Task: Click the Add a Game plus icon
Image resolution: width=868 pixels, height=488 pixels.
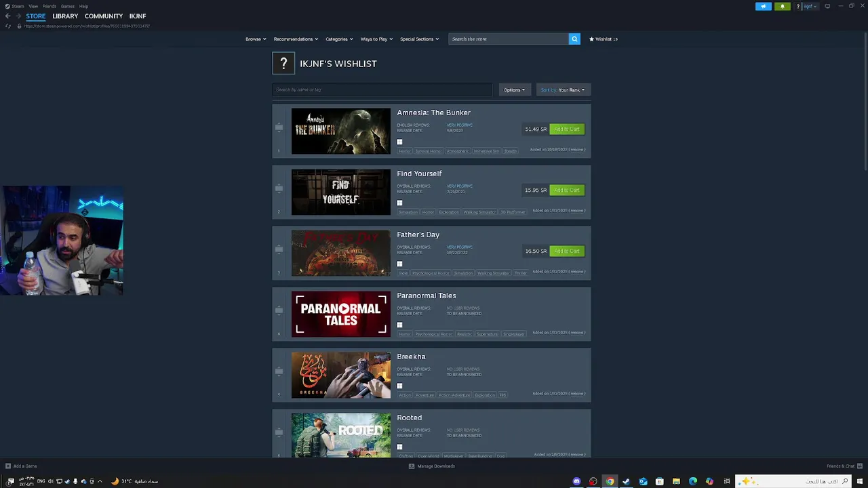Action: coord(7,466)
